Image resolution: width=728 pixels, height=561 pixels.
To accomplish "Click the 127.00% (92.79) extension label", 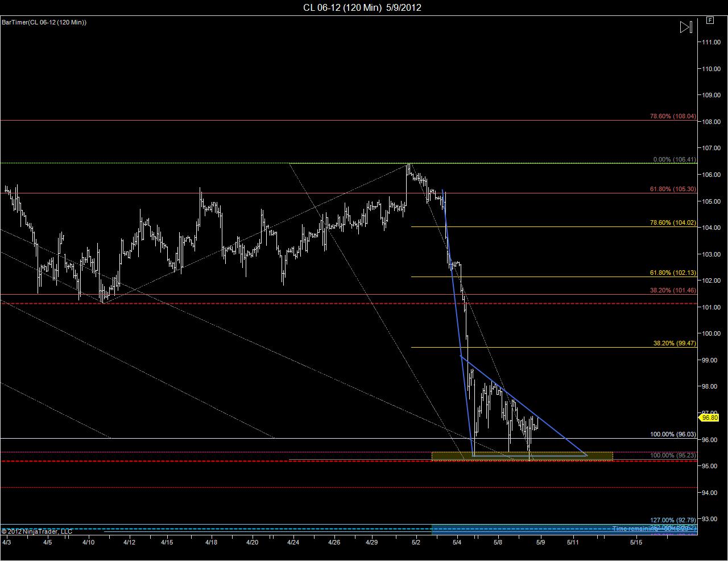I will (673, 520).
